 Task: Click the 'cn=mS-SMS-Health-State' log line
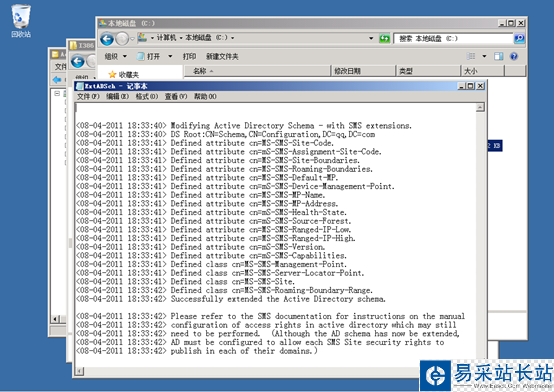[211, 212]
